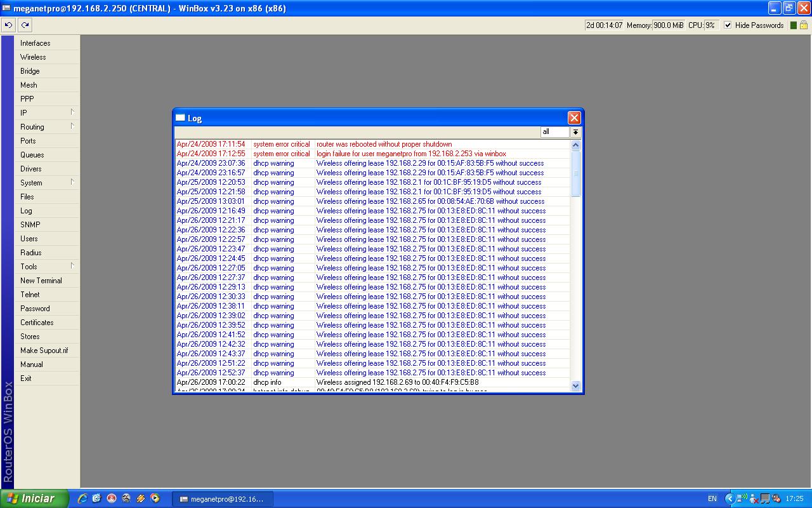The width and height of the screenshot is (812, 508).
Task: Open the 'all' topic filter dropdown
Action: tap(575, 132)
